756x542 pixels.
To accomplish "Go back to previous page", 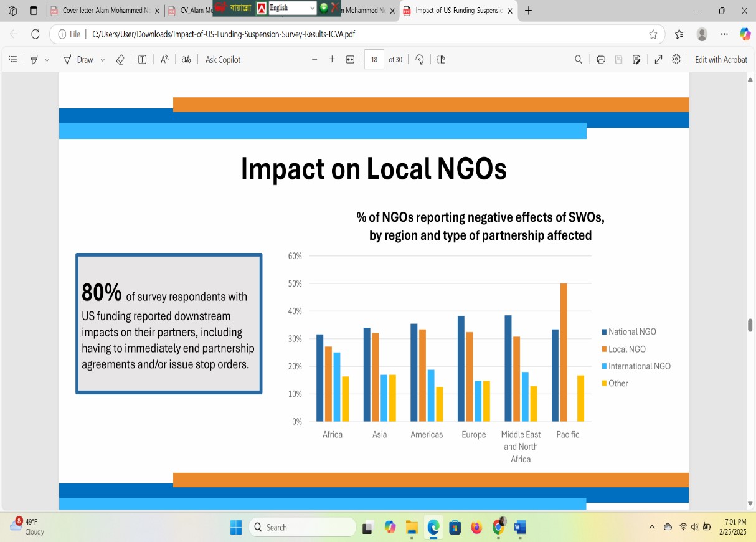I will coord(14,34).
